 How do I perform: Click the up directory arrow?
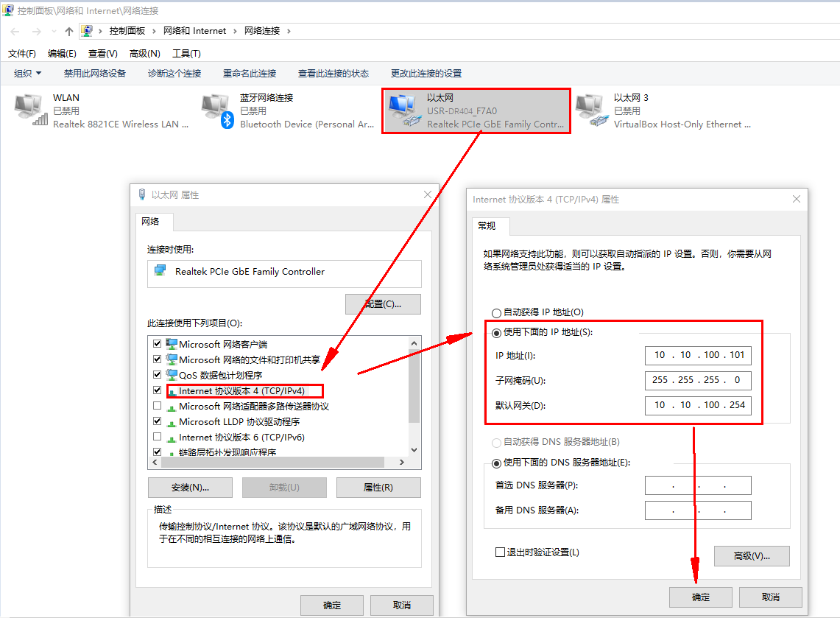69,31
